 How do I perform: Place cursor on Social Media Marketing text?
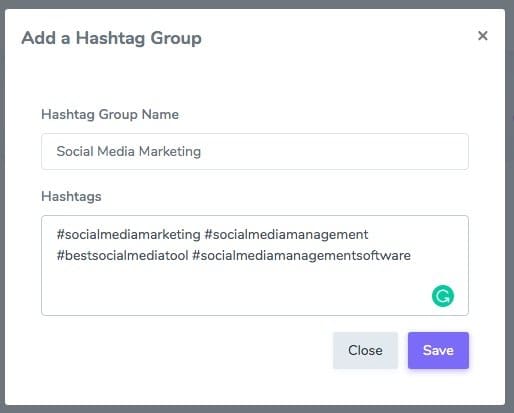129,152
